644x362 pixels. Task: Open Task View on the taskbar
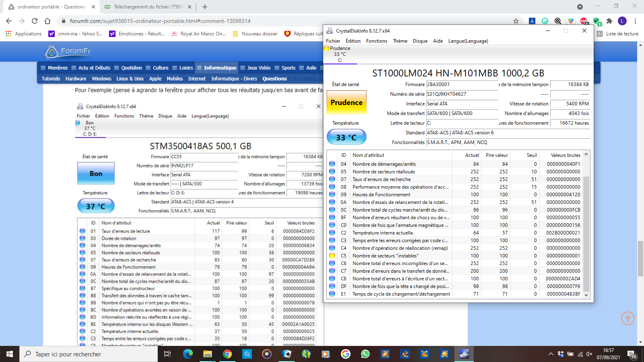(x=167, y=354)
